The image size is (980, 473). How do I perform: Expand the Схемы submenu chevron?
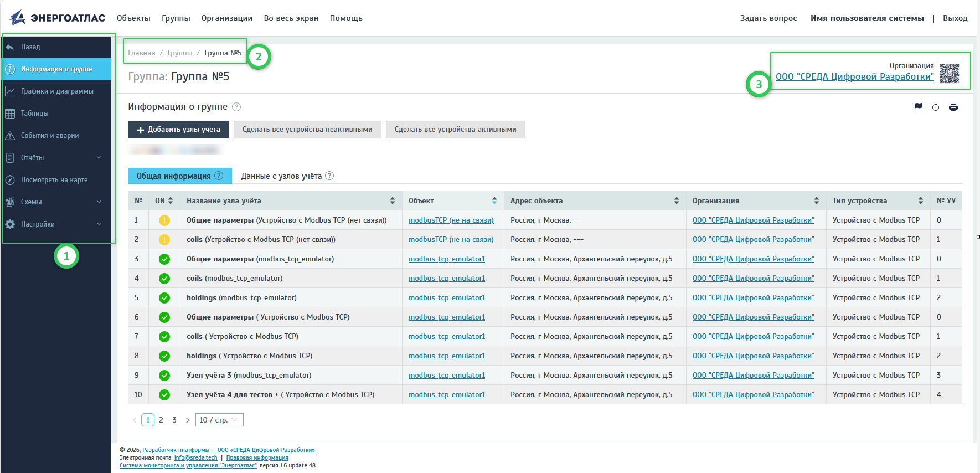coord(99,202)
